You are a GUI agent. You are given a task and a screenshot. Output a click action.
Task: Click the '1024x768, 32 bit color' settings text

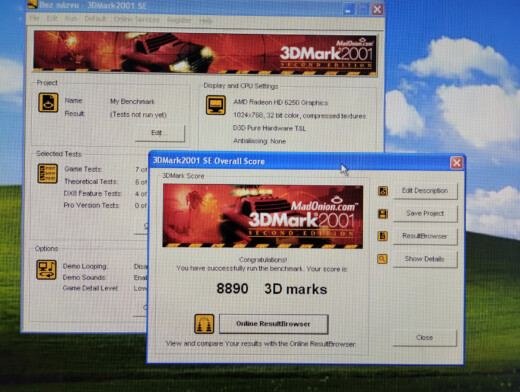tap(299, 116)
